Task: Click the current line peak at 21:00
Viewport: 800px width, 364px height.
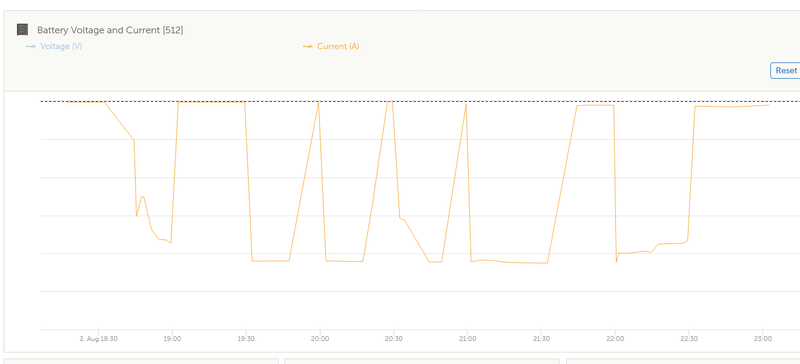Action: pos(466,104)
